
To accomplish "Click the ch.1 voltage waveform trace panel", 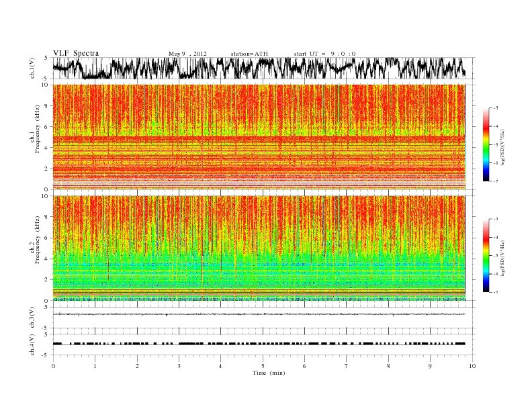I will tap(264, 68).
